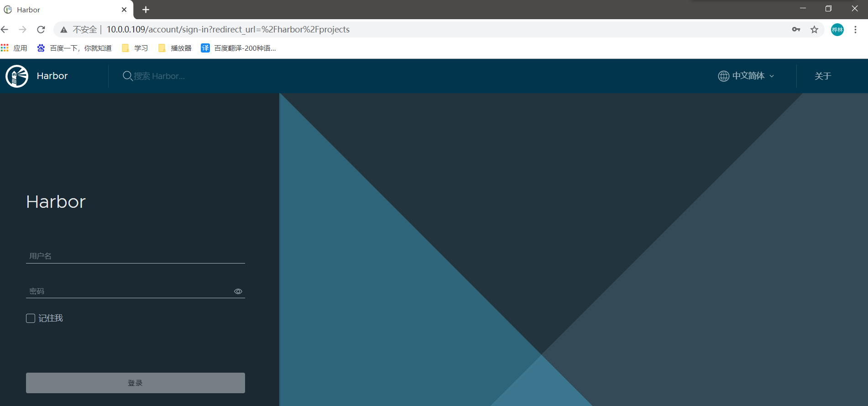
Task: Click the Harbor lighthouse logo icon
Action: [x=17, y=76]
